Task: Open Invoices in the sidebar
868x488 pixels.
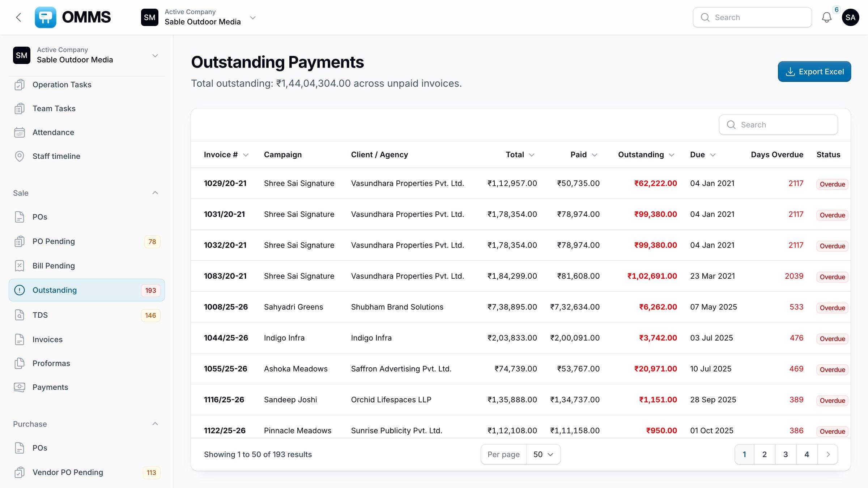Action: click(x=87, y=339)
